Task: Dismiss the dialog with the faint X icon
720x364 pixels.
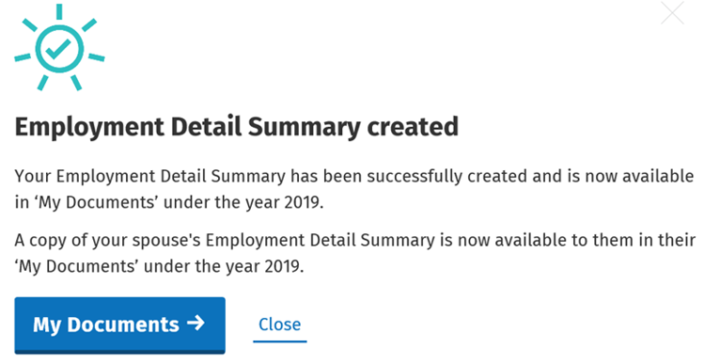Action: [x=672, y=13]
